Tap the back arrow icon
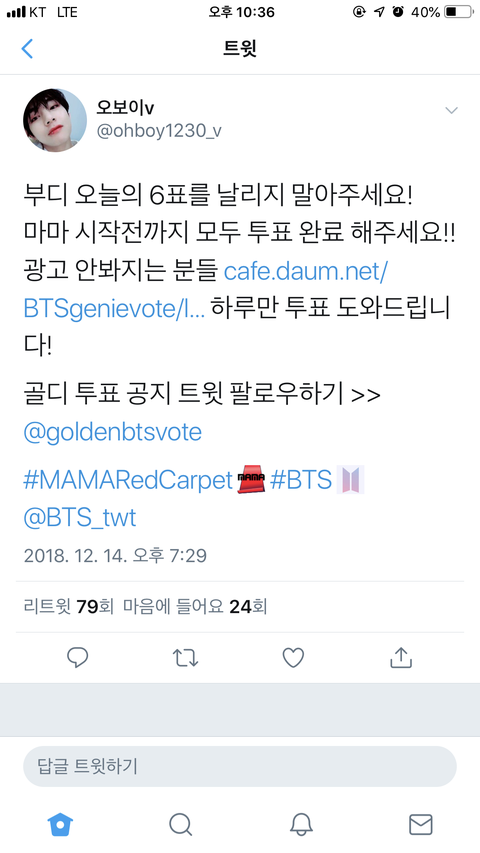This screenshot has height=853, width=480. 27,48
